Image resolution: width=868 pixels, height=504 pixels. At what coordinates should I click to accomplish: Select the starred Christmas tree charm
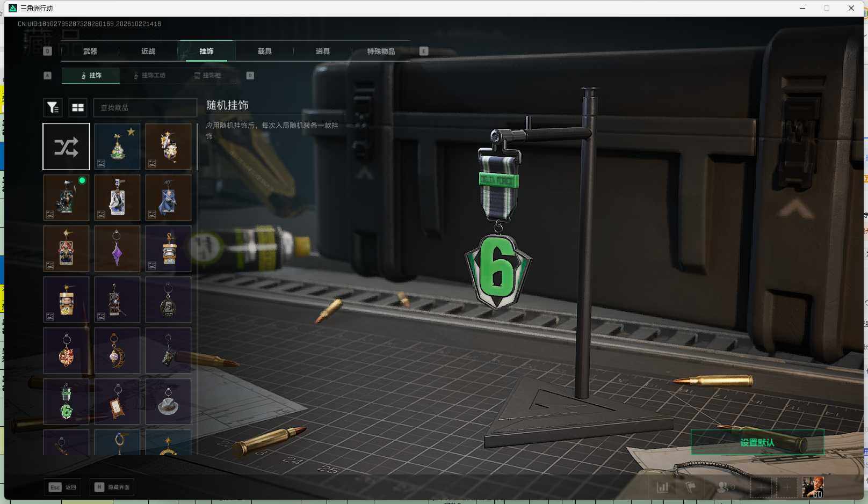click(x=117, y=147)
